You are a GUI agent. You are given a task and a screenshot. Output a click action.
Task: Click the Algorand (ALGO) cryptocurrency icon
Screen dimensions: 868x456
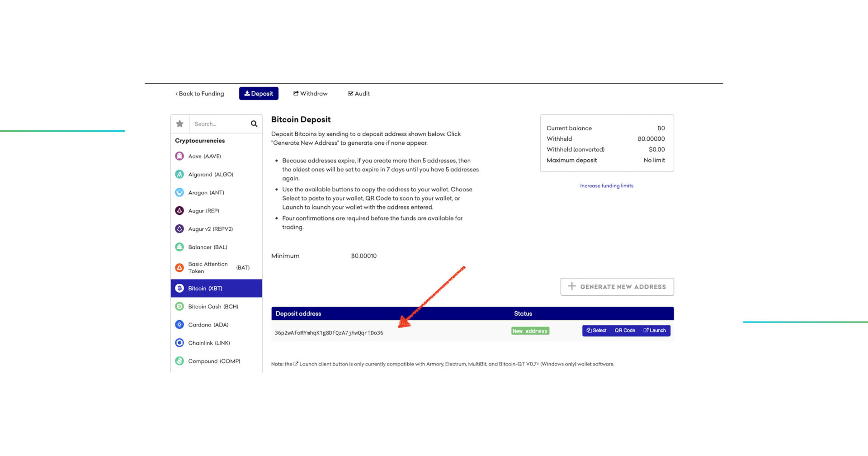click(x=179, y=174)
